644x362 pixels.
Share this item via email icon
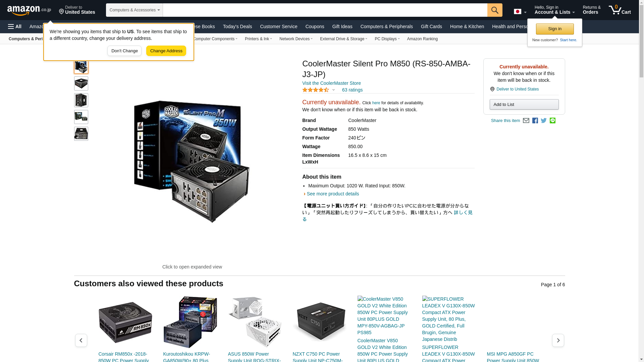tap(526, 121)
